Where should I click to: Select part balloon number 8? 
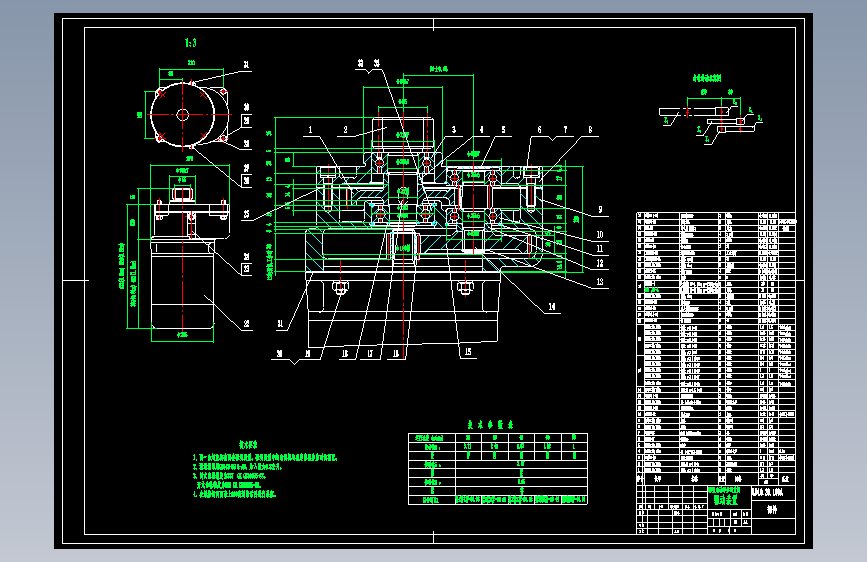coord(591,130)
